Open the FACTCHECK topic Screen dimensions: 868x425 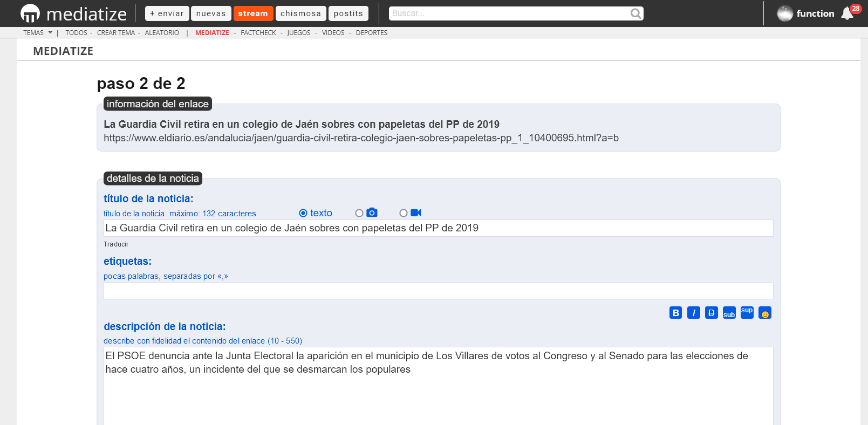(x=258, y=33)
